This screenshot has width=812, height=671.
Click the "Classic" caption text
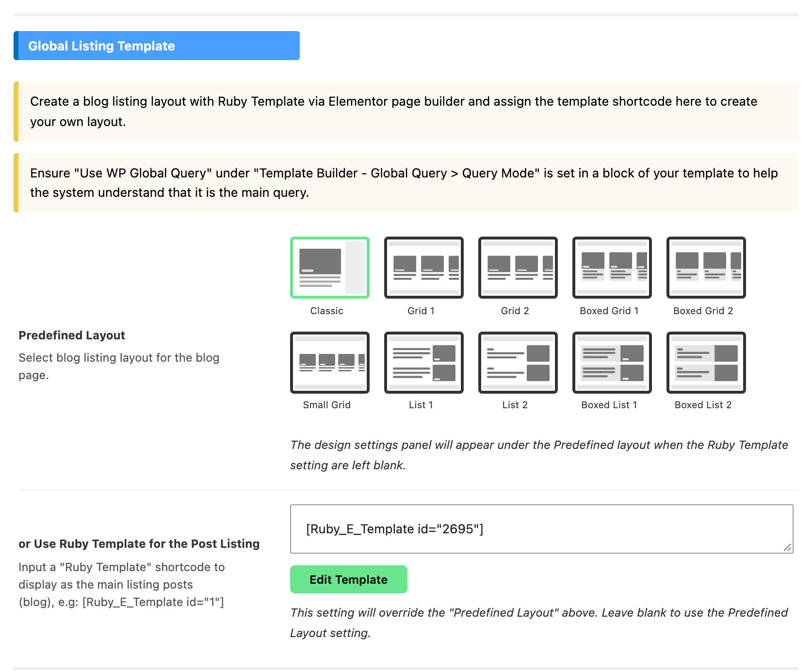coord(327,311)
